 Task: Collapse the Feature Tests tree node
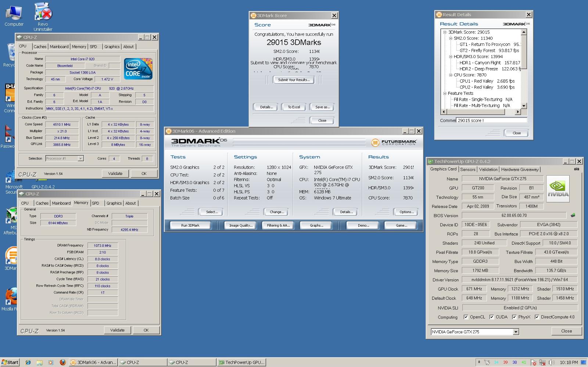pyautogui.click(x=445, y=93)
